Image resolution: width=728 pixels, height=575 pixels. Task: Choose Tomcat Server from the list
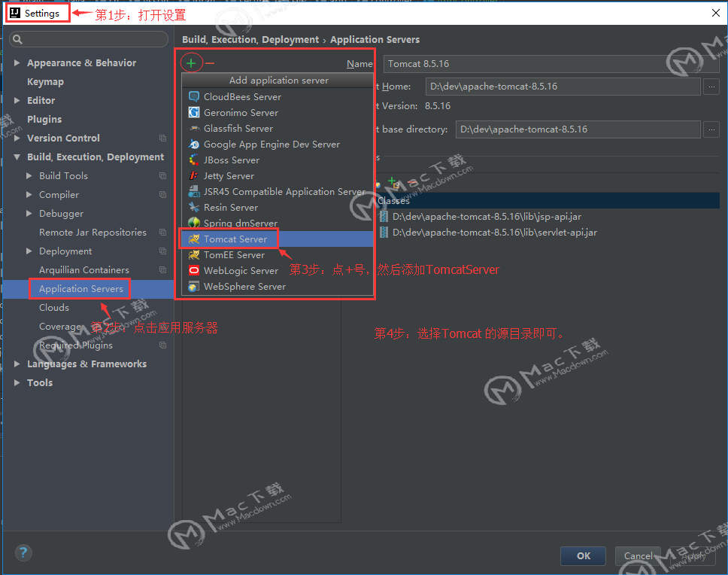point(278,239)
